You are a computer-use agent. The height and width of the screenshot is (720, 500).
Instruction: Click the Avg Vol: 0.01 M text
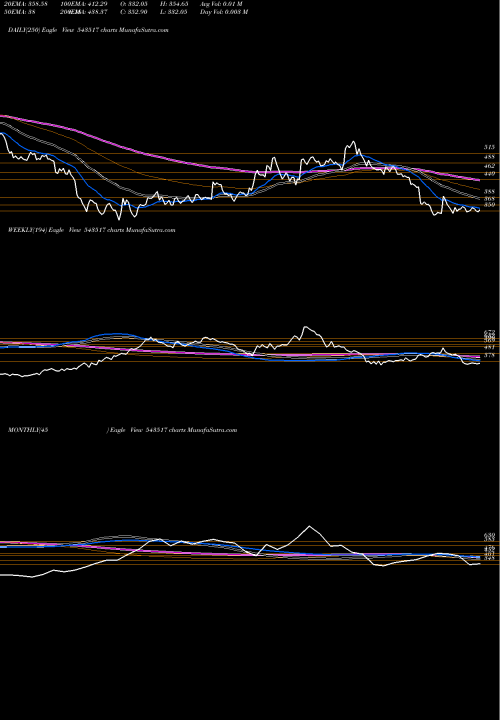221,4
